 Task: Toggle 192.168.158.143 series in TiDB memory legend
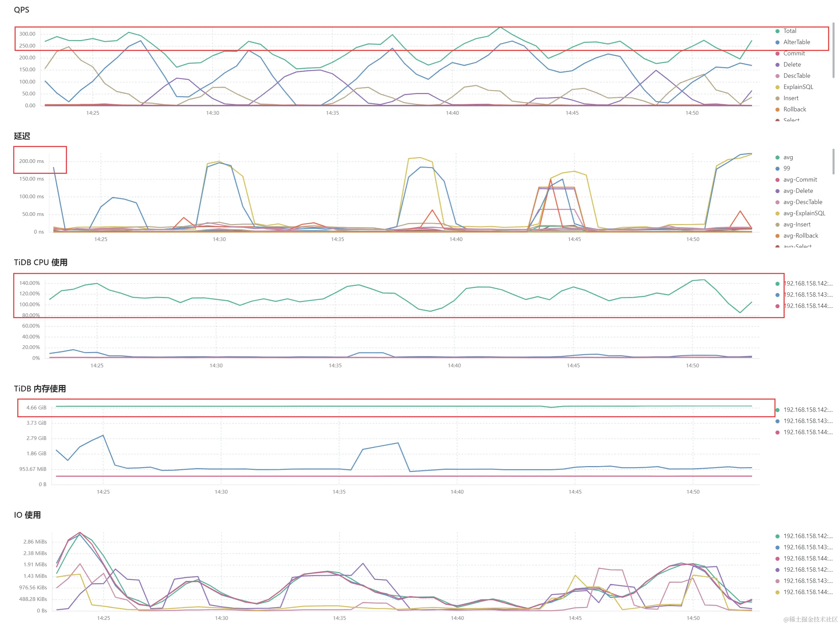807,421
